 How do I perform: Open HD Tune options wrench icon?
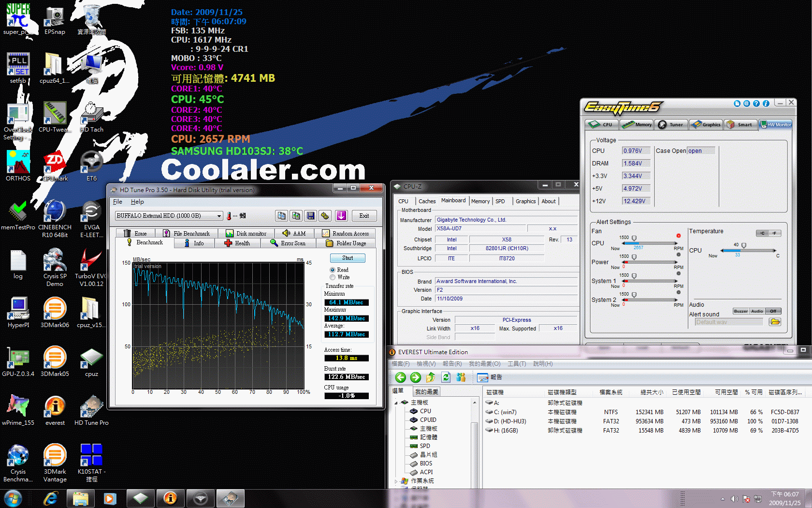coord(325,216)
